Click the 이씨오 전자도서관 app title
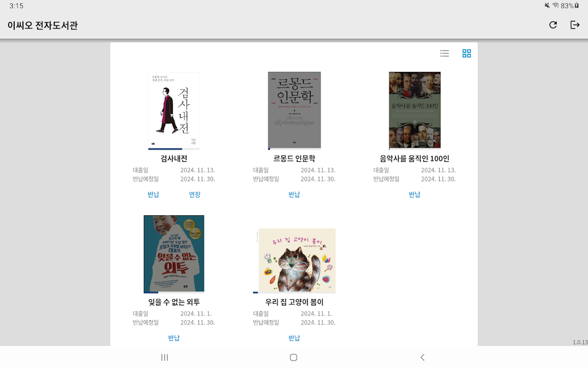Viewport: 588px width, 368px height. [x=43, y=25]
